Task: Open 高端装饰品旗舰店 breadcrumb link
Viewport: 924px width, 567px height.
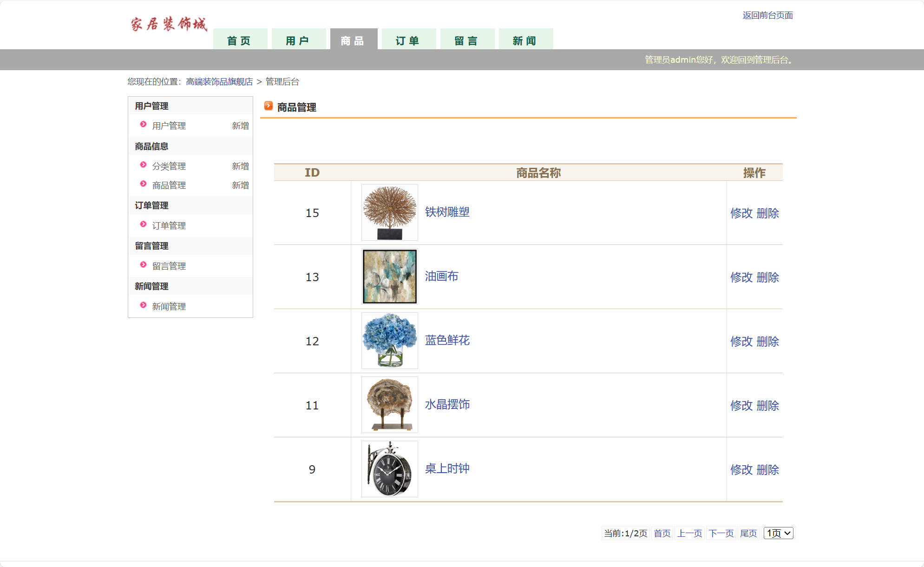Action: tap(219, 82)
